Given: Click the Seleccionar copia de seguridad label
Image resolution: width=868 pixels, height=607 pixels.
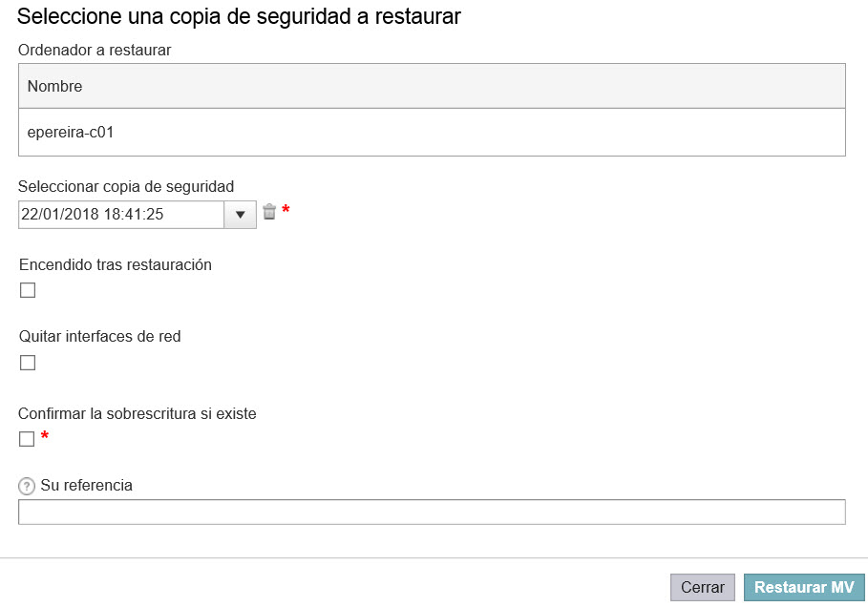Looking at the screenshot, I should [126, 186].
